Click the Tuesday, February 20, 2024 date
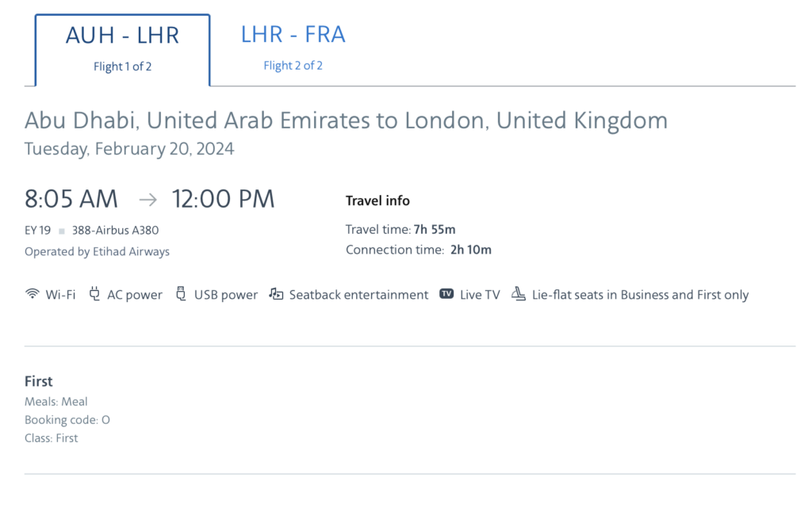The width and height of the screenshot is (812, 512). pyautogui.click(x=129, y=148)
